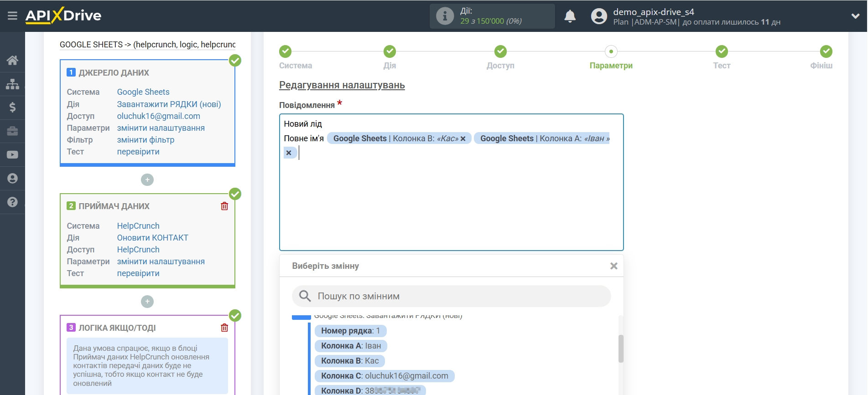Open YouTube video icon in sidebar

click(12, 155)
